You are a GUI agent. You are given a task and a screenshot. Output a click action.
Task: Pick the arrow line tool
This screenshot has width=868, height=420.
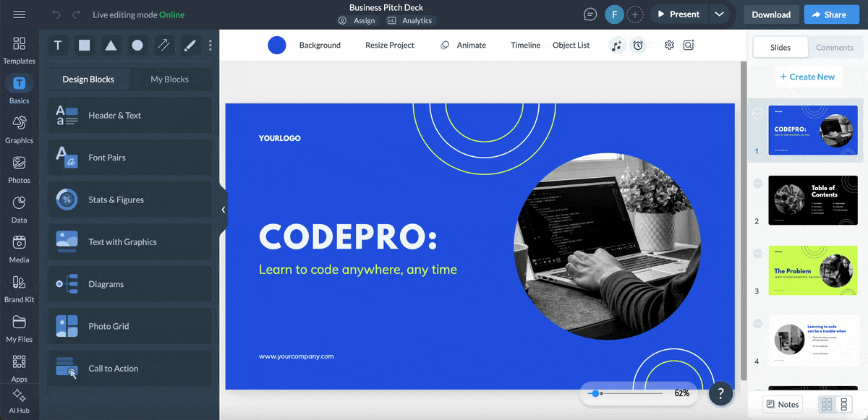tap(164, 46)
